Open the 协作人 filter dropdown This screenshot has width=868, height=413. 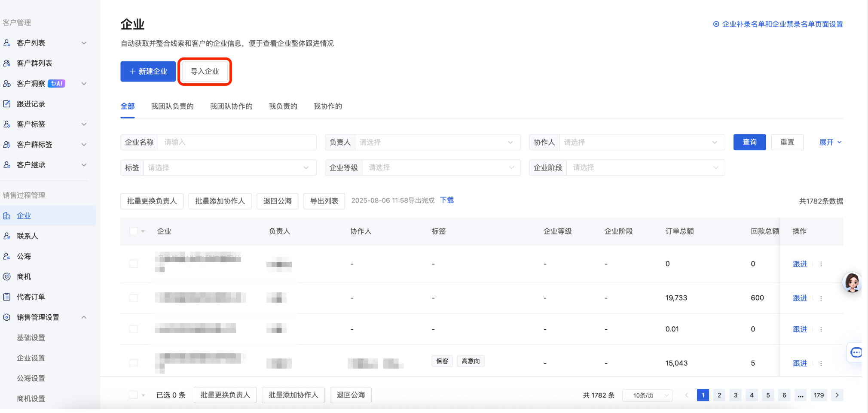[642, 142]
